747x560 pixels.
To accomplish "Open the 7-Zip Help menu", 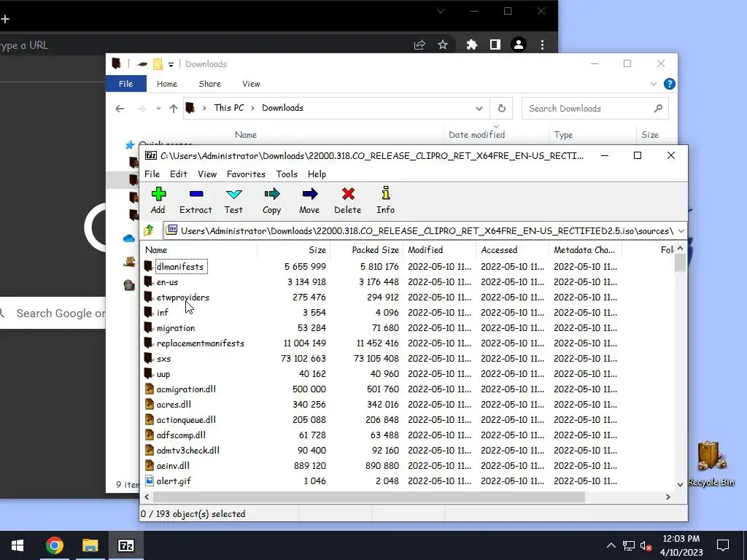I will click(x=317, y=174).
